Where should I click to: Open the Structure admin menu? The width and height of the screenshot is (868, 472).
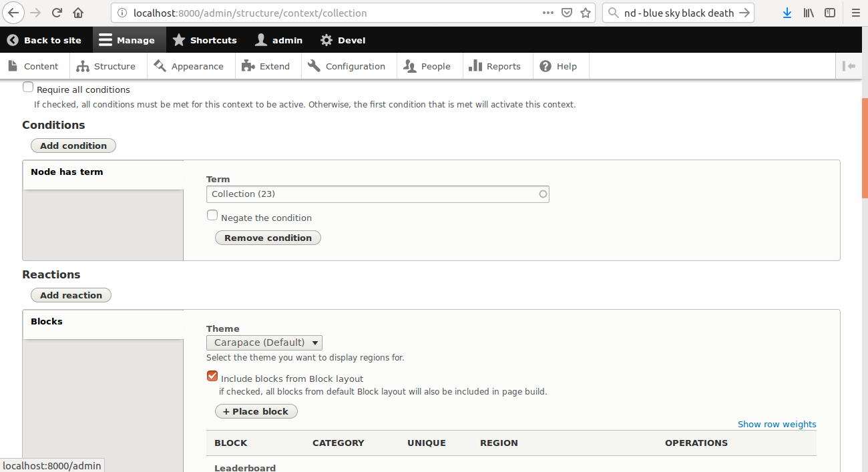(106, 66)
